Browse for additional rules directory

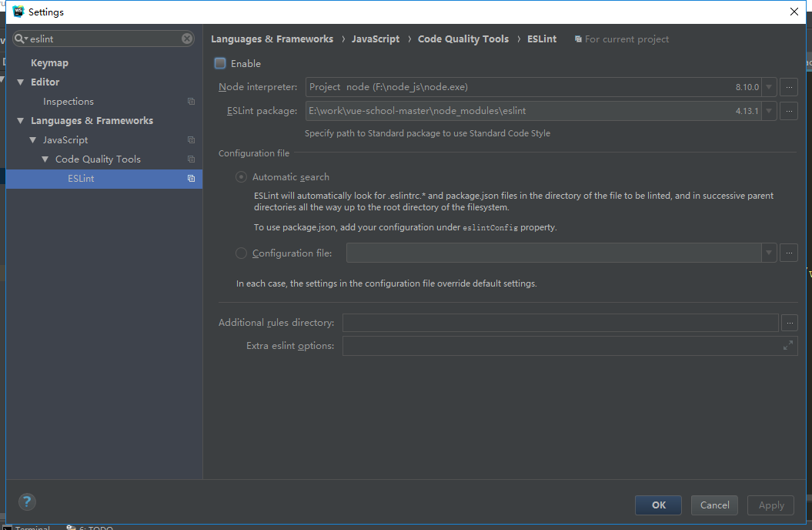[x=789, y=323]
